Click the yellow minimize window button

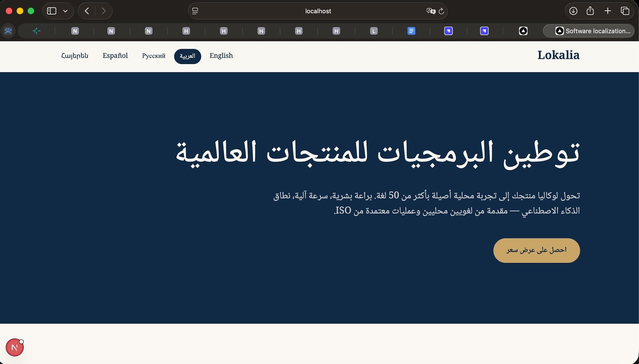pos(20,11)
